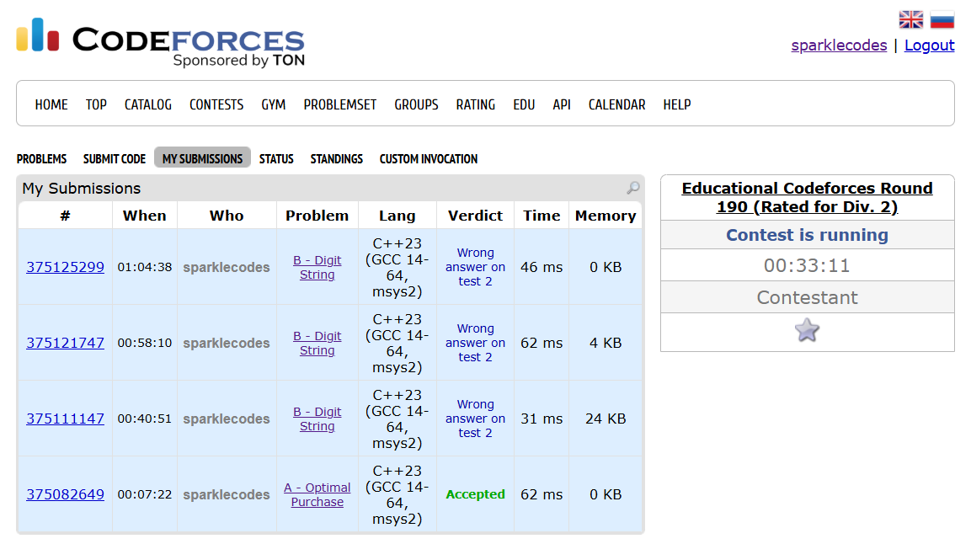Open the CALENDAR menu item
This screenshot has width=971, height=560.
pos(616,104)
